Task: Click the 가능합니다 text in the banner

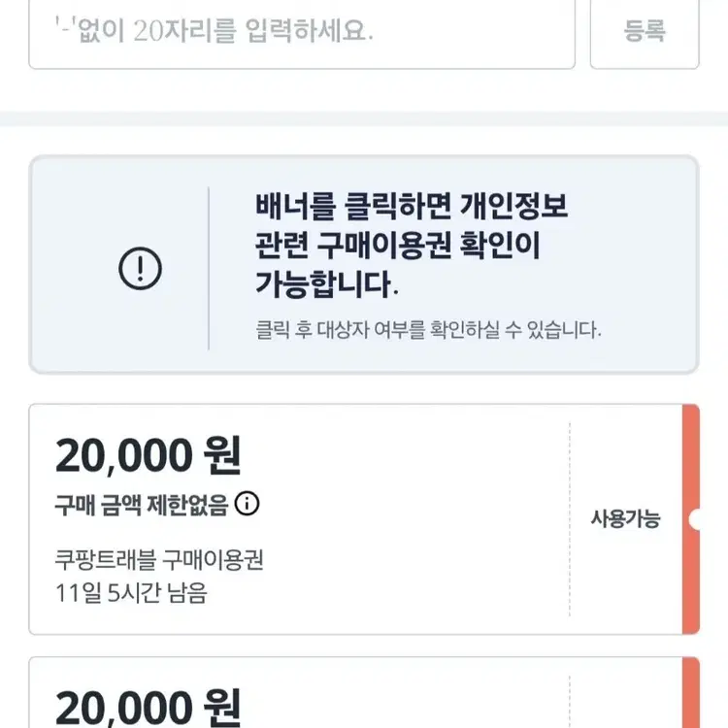Action: click(x=327, y=286)
